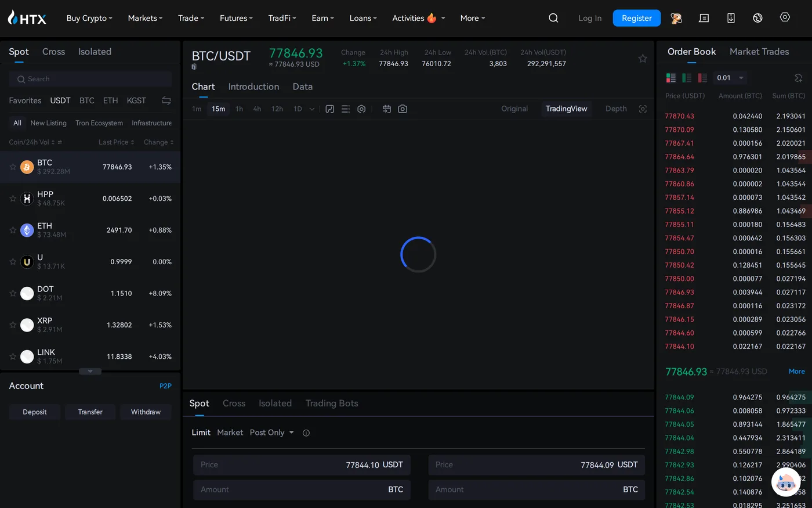
Task: Open the support chat mascot bubble
Action: [x=786, y=482]
